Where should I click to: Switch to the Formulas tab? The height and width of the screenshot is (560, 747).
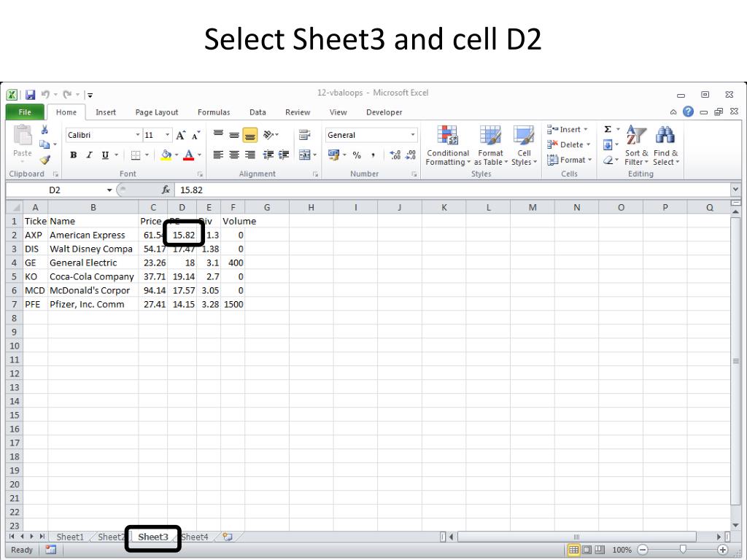(x=214, y=112)
